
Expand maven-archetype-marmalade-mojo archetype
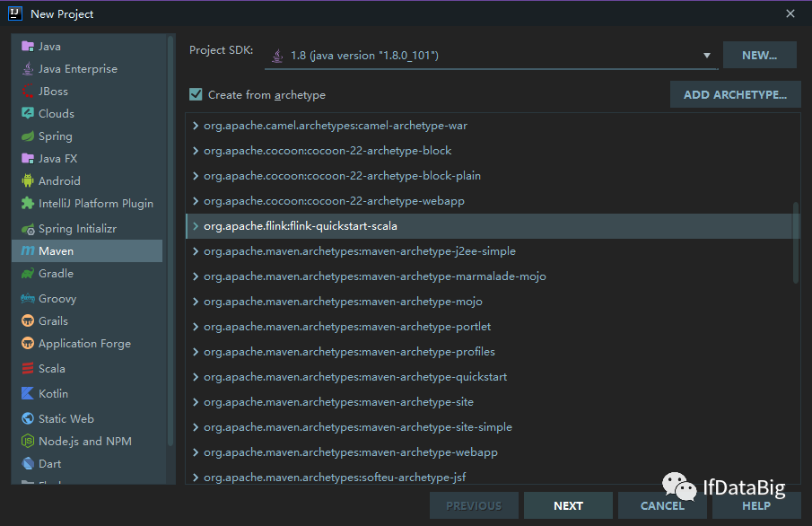point(196,276)
